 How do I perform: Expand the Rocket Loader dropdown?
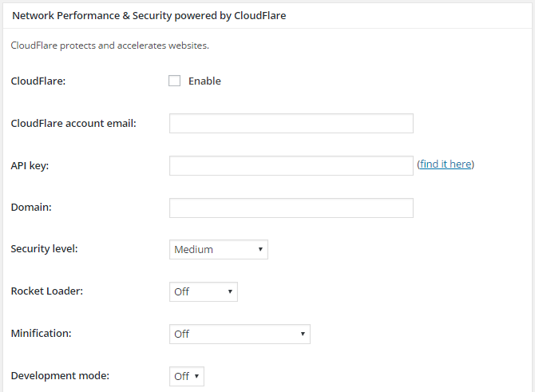click(204, 291)
